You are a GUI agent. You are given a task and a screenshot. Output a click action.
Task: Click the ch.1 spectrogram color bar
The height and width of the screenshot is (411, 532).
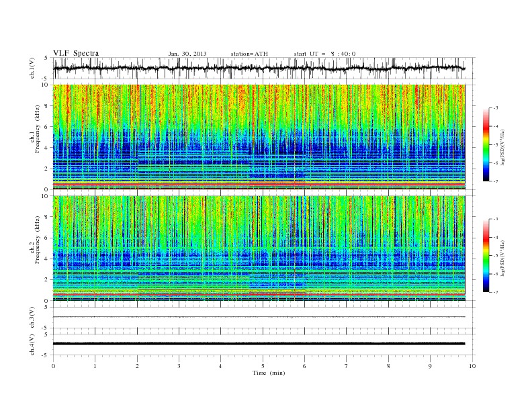(x=486, y=144)
